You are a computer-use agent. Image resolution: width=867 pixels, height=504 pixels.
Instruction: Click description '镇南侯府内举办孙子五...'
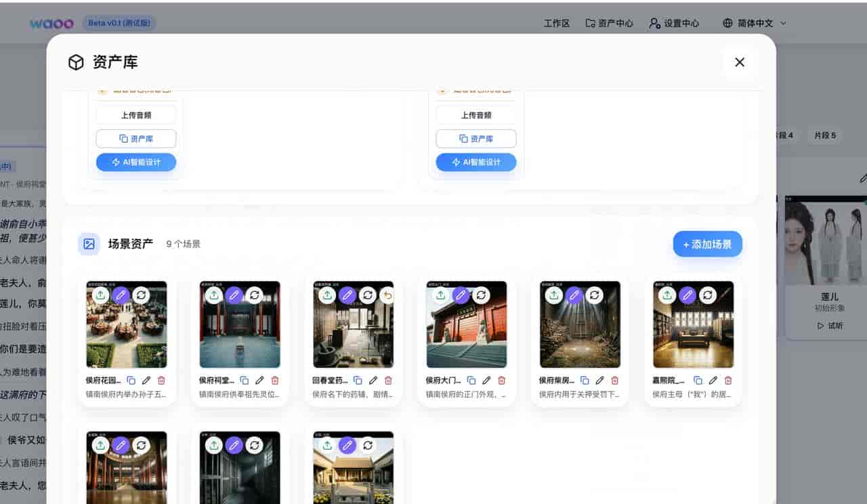[126, 394]
